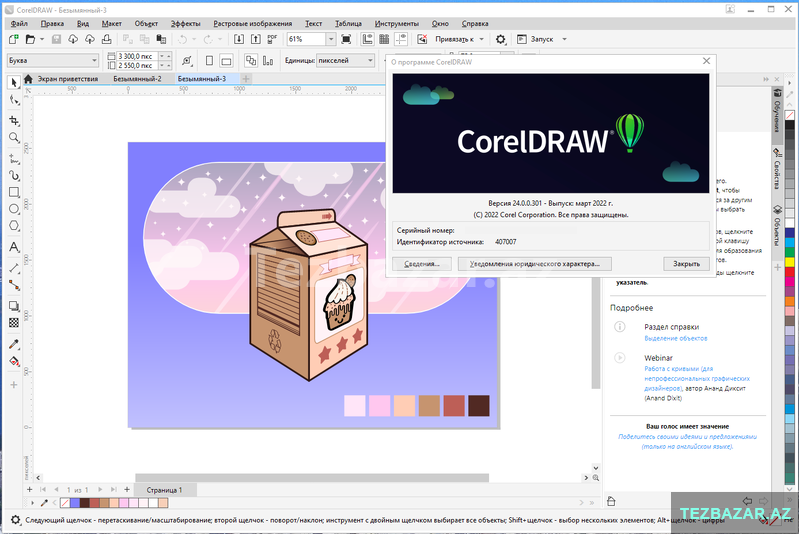Click the Open folder icon
The height and width of the screenshot is (534, 799).
click(31, 39)
